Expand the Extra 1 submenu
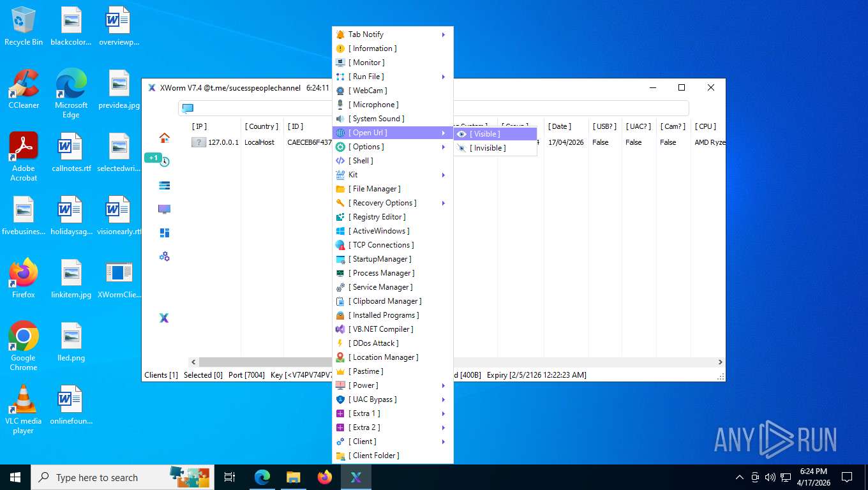 click(x=393, y=413)
